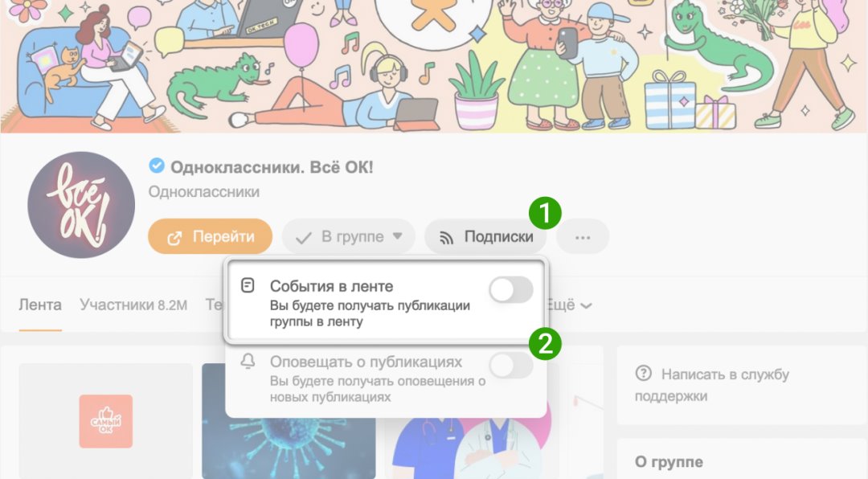Click the feed icon beside События в ленте
The width and height of the screenshot is (868, 479).
point(248,286)
